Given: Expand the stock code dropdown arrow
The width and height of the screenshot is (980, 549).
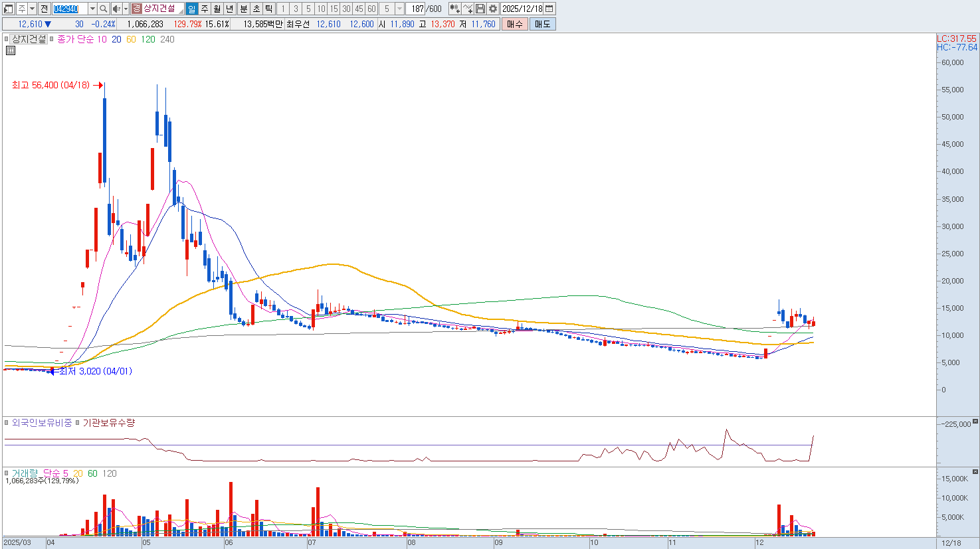Looking at the screenshot, I should 92,9.
